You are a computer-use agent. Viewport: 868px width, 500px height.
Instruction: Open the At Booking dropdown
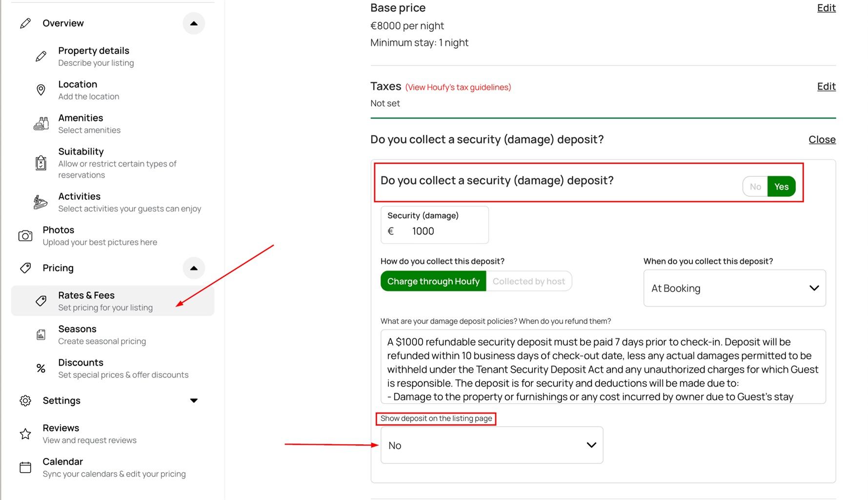coord(734,288)
